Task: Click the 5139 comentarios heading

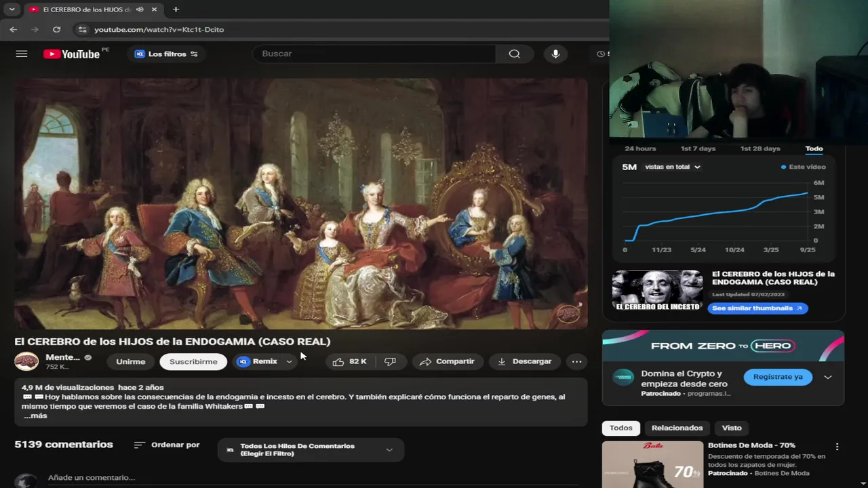Action: (64, 445)
